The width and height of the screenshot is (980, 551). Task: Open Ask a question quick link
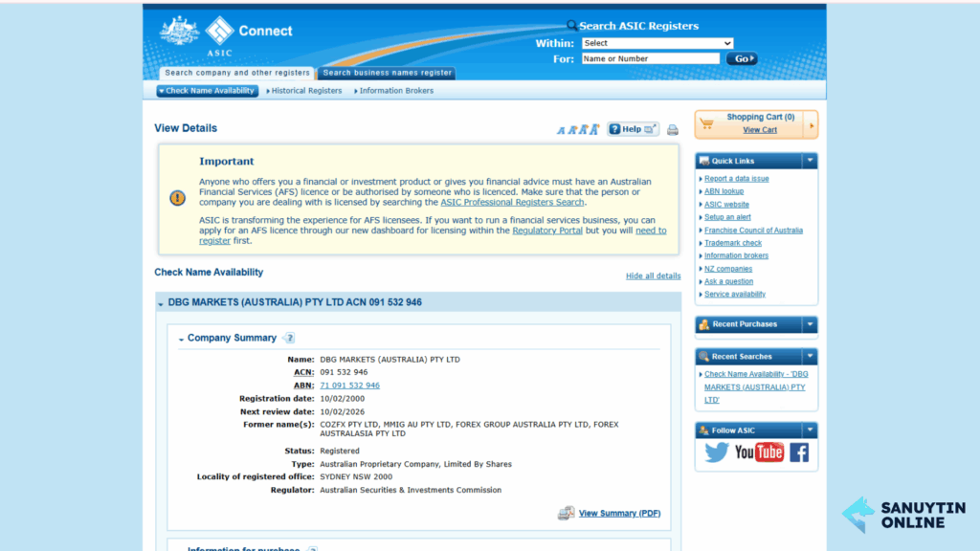tap(728, 281)
